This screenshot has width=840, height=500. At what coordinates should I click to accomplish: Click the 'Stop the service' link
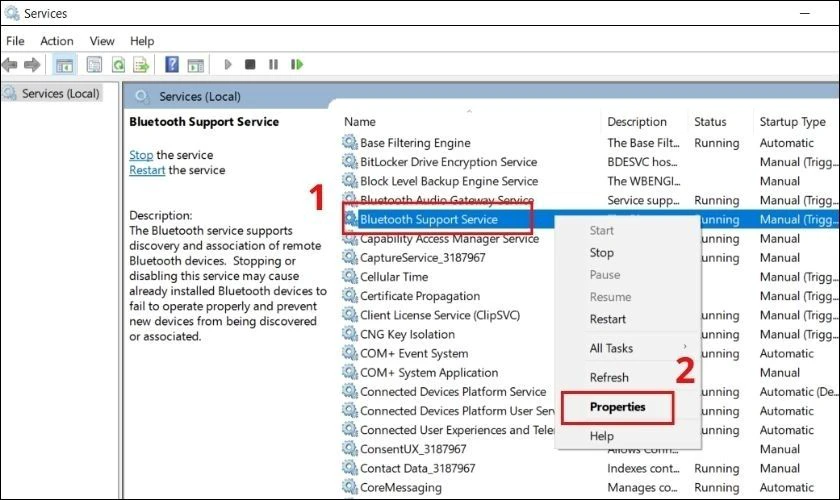[141, 155]
